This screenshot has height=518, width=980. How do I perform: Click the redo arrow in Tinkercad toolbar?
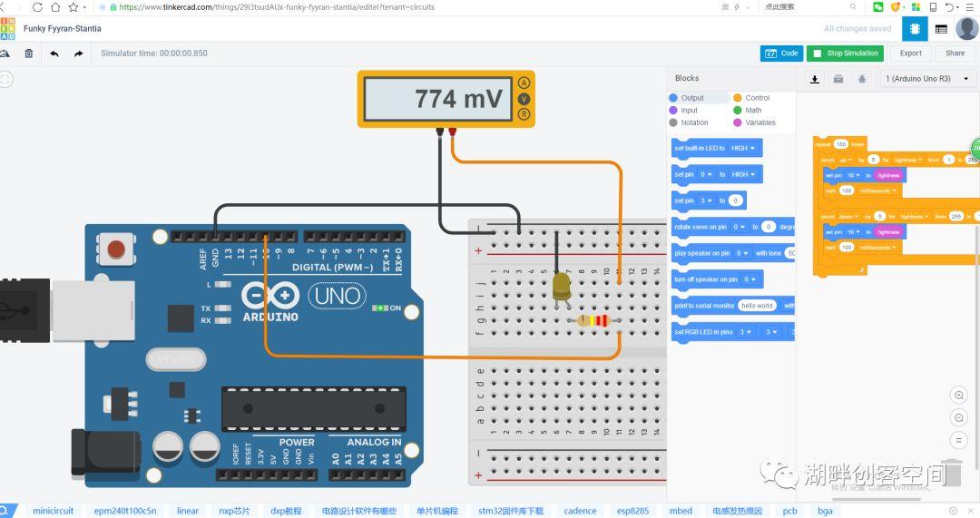78,54
